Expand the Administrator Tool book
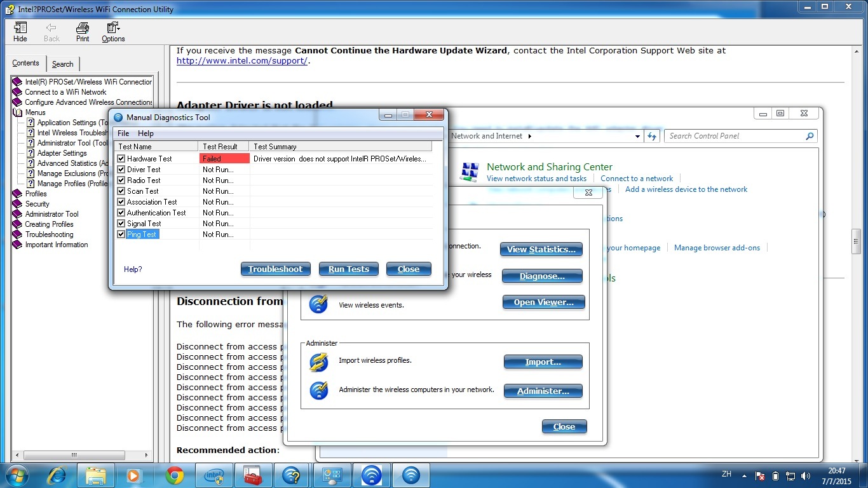 pyautogui.click(x=17, y=214)
